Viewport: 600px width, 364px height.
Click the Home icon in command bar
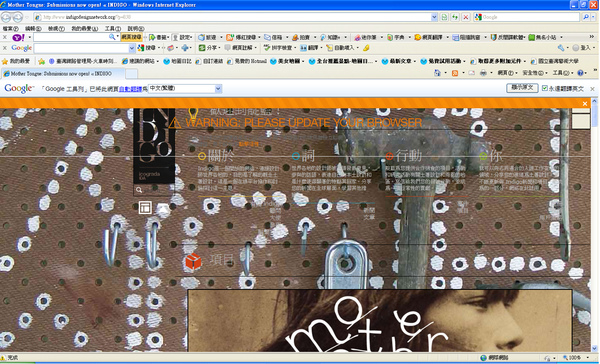point(437,73)
